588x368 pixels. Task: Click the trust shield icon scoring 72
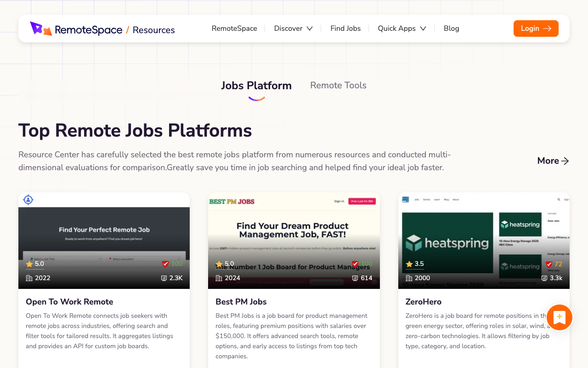click(x=548, y=264)
